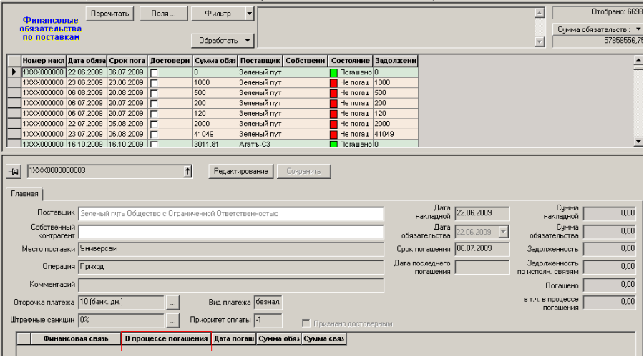This screenshot has height=357, width=644.
Task: Toggle the Достоверн checkbox in the 22.06.2009 row
Action: point(154,73)
